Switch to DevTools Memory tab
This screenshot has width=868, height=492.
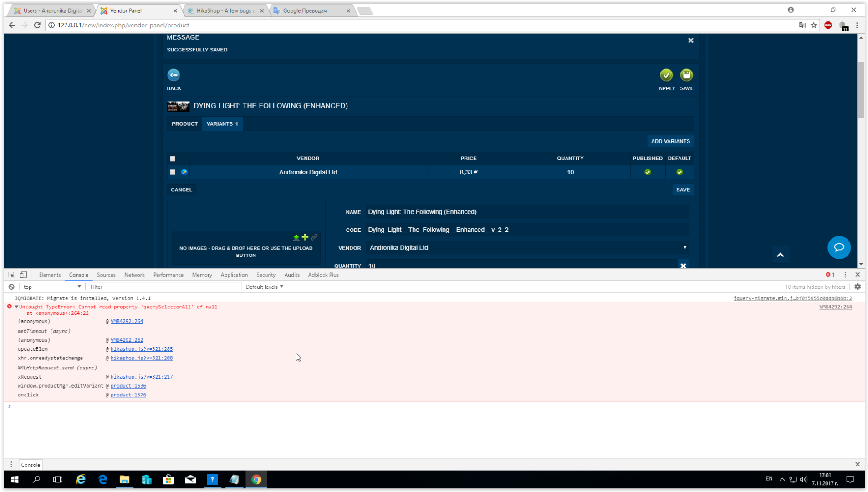point(202,275)
